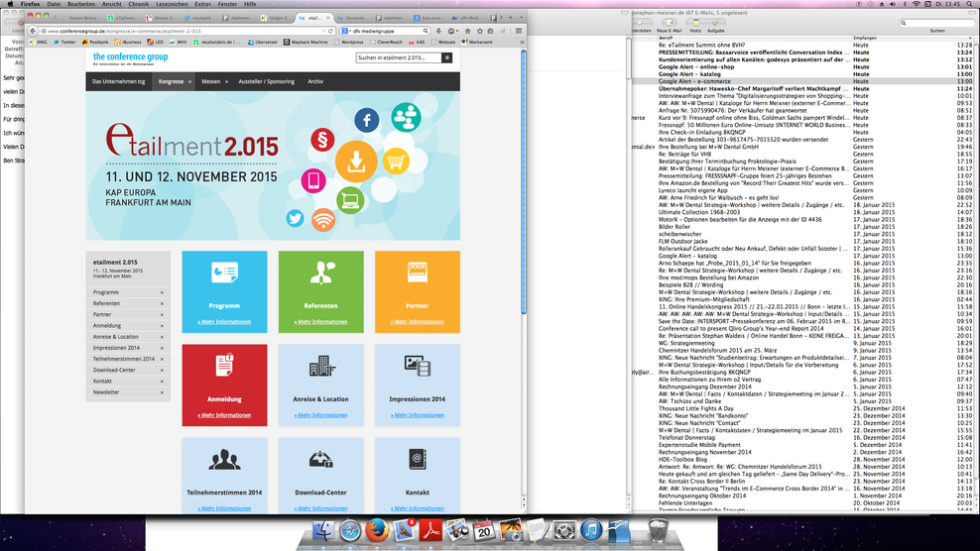
Task: Click Aufgabe checkmark in mail toolbar
Action: tap(715, 25)
